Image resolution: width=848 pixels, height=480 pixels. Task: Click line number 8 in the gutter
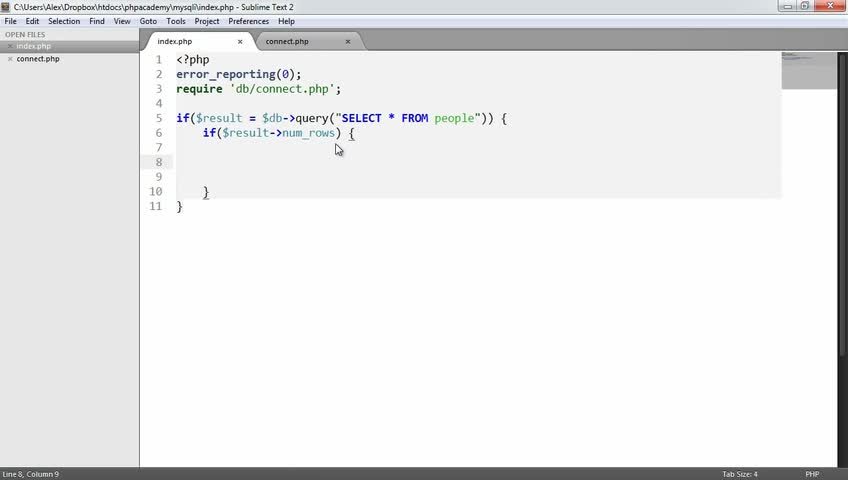click(x=158, y=162)
